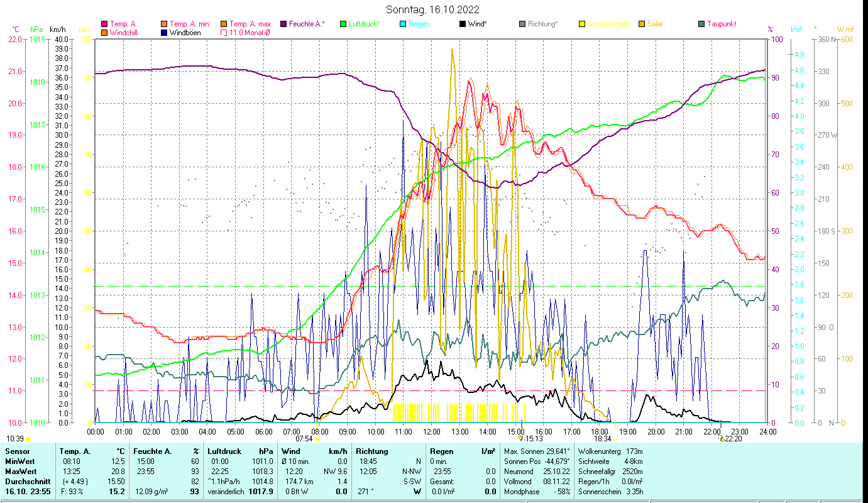Click the Temp. A. max legend swatch

(x=222, y=24)
